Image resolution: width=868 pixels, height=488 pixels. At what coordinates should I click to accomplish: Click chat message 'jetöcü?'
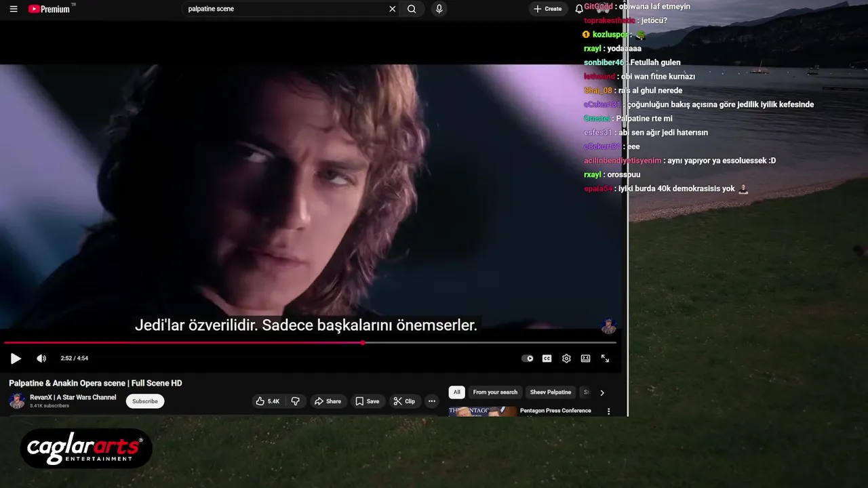pos(654,21)
